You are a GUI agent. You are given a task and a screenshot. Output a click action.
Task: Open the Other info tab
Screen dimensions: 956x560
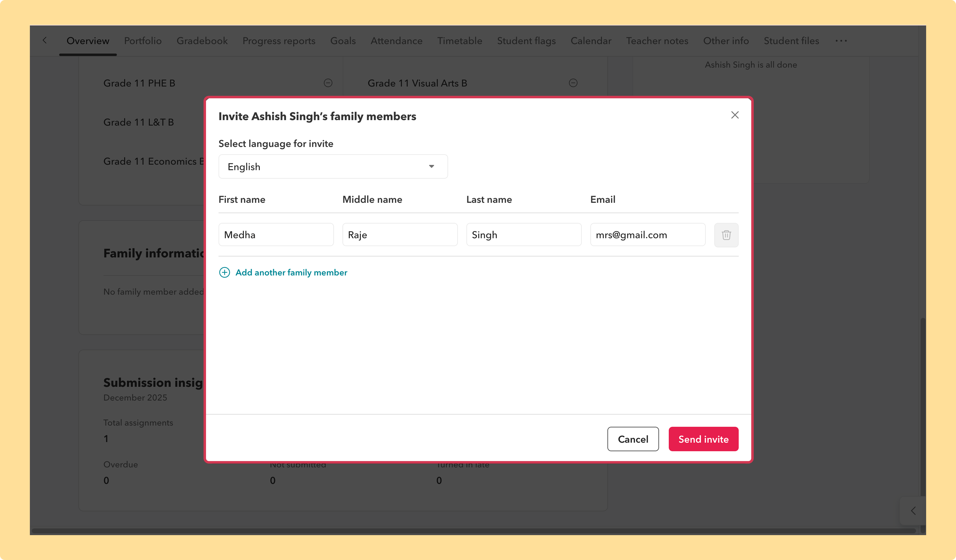tap(726, 41)
